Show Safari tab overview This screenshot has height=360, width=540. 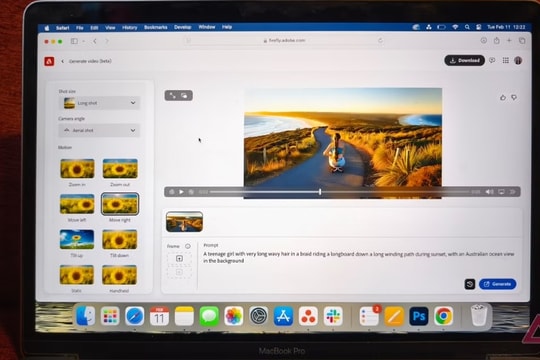(x=522, y=41)
